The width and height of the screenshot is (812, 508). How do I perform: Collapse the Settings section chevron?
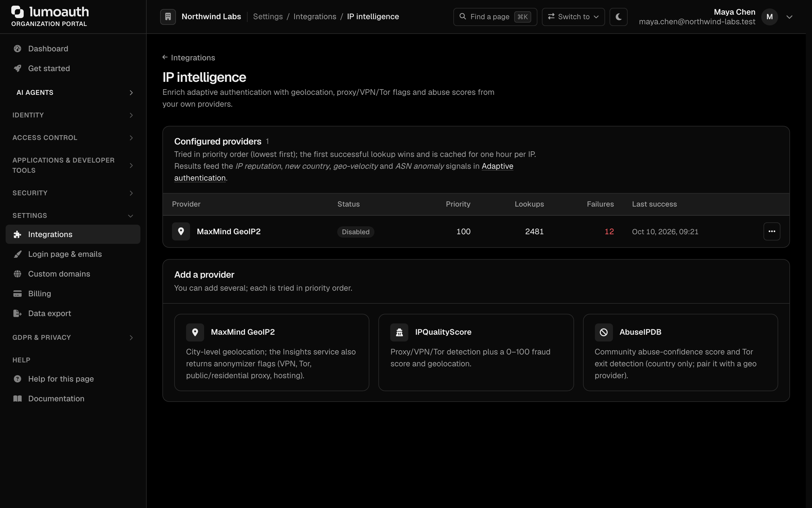tap(131, 216)
